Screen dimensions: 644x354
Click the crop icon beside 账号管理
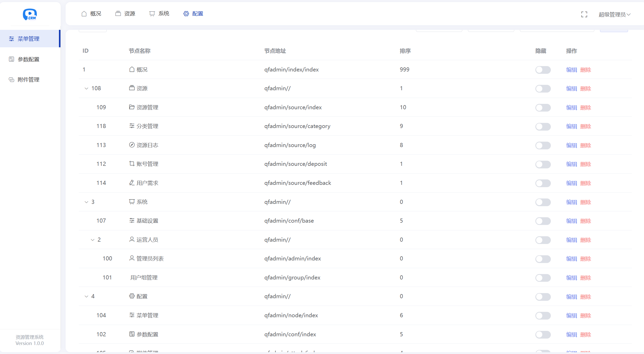point(132,164)
